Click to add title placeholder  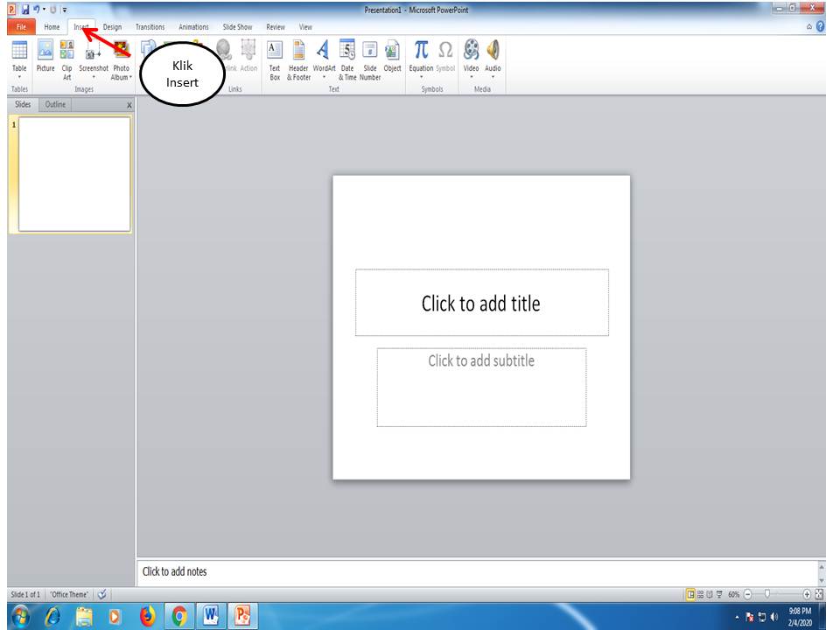[481, 303]
